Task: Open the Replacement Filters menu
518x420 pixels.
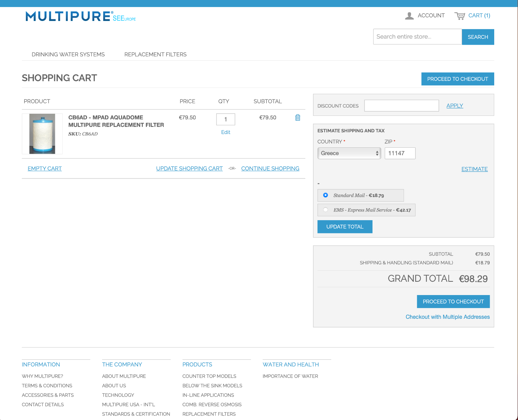Action: (155, 54)
